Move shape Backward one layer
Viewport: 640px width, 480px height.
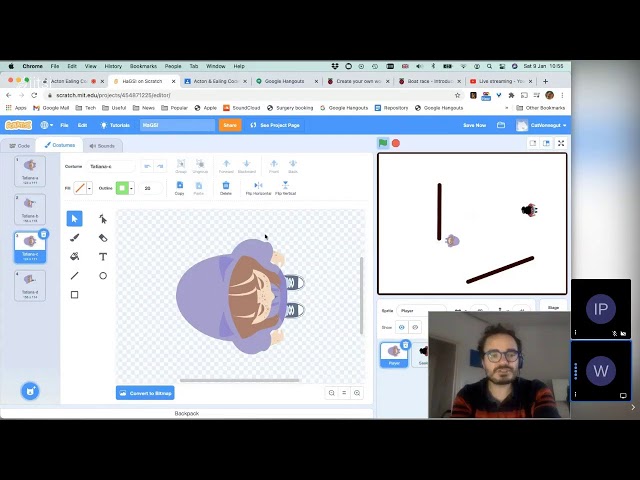[x=247, y=166]
